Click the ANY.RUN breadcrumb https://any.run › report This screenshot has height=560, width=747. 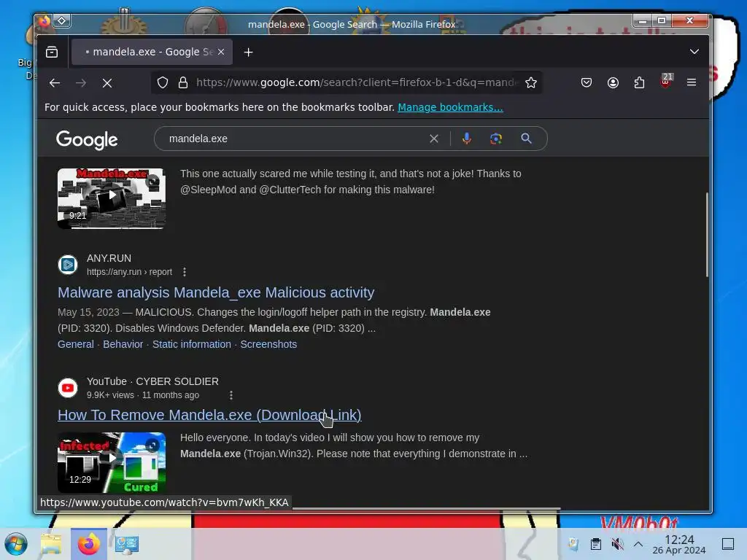129,272
